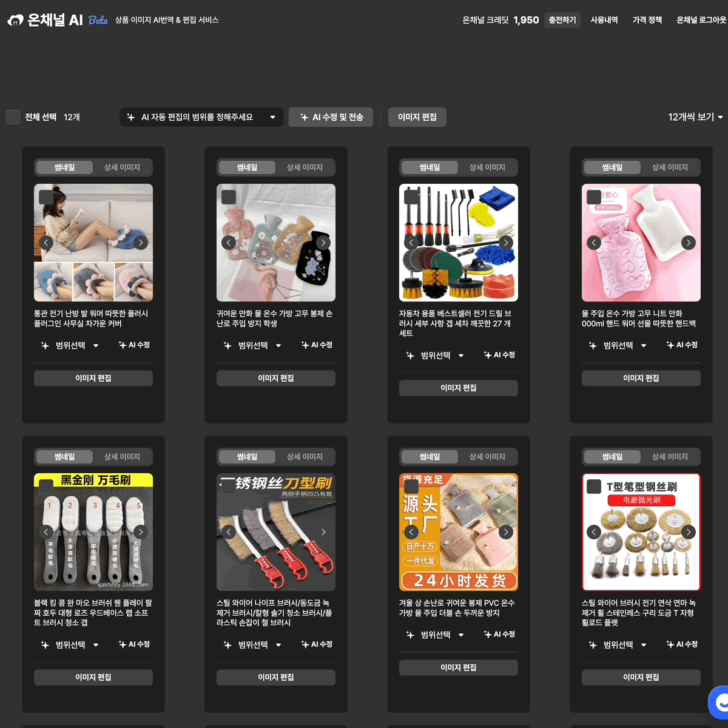Run AI수정 on car drill brush set card
728x728 pixels.
(x=499, y=355)
